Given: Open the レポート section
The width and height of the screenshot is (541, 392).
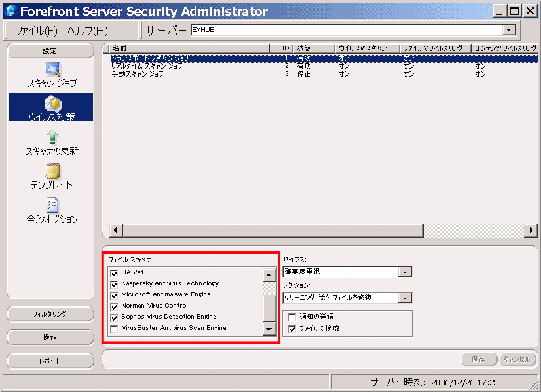Looking at the screenshot, I should (50, 361).
